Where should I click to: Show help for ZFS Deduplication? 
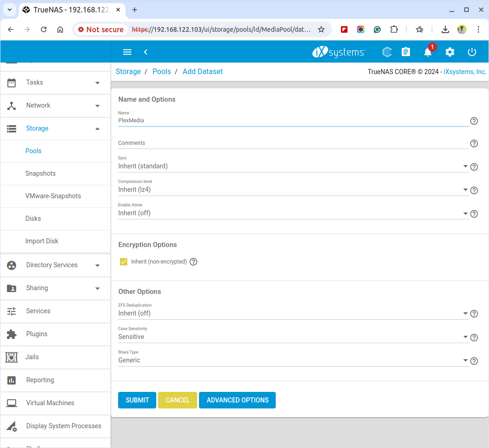click(x=474, y=314)
